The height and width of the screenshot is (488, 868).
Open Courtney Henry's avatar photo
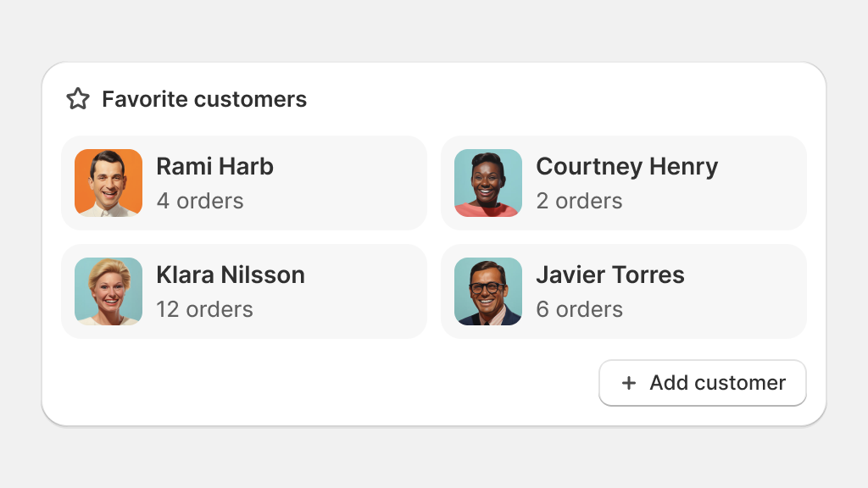[x=488, y=183]
